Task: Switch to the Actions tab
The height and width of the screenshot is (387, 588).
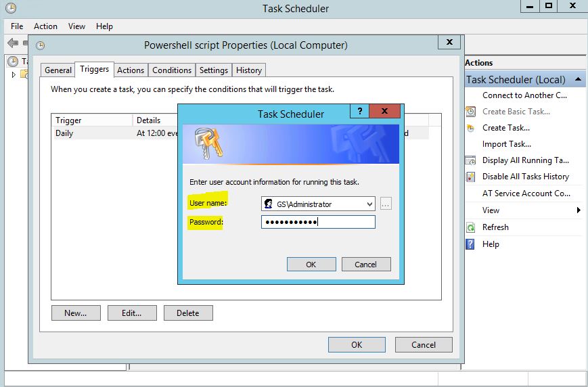Action: (131, 70)
